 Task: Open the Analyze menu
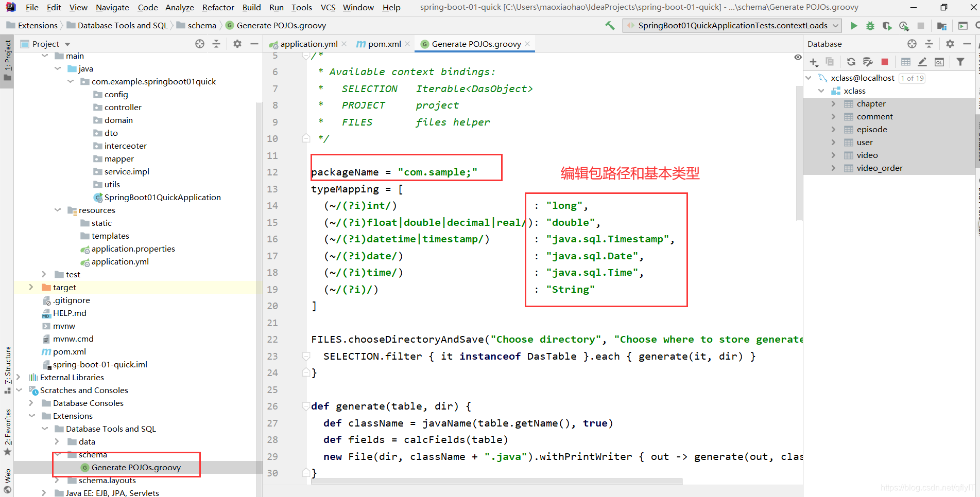179,7
